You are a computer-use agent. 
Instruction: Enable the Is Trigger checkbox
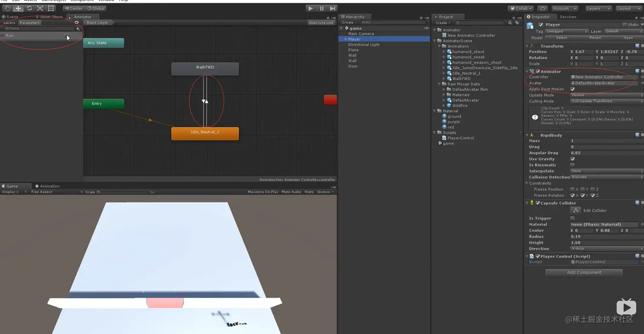pyautogui.click(x=572, y=218)
